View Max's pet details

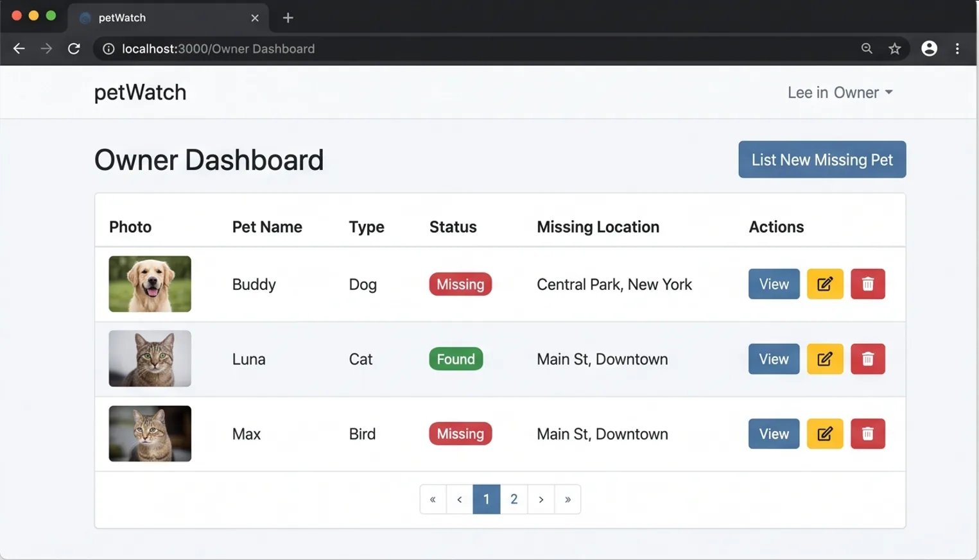774,434
